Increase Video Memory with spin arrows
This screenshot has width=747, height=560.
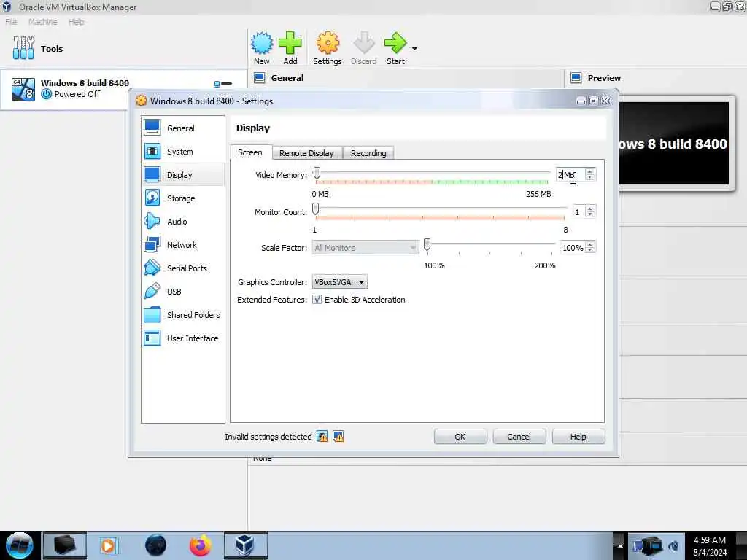click(589, 171)
